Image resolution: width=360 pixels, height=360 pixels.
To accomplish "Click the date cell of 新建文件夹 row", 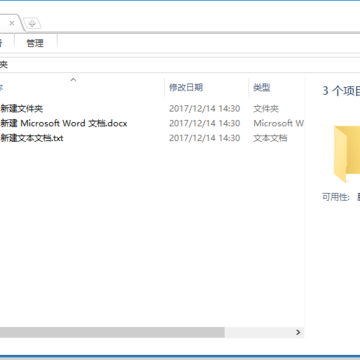I will click(204, 109).
